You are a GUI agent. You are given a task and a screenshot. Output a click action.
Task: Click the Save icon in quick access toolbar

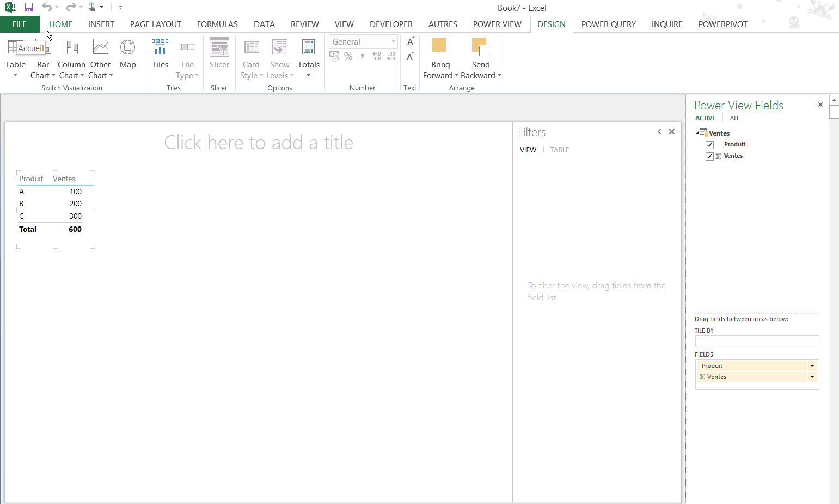tap(29, 7)
